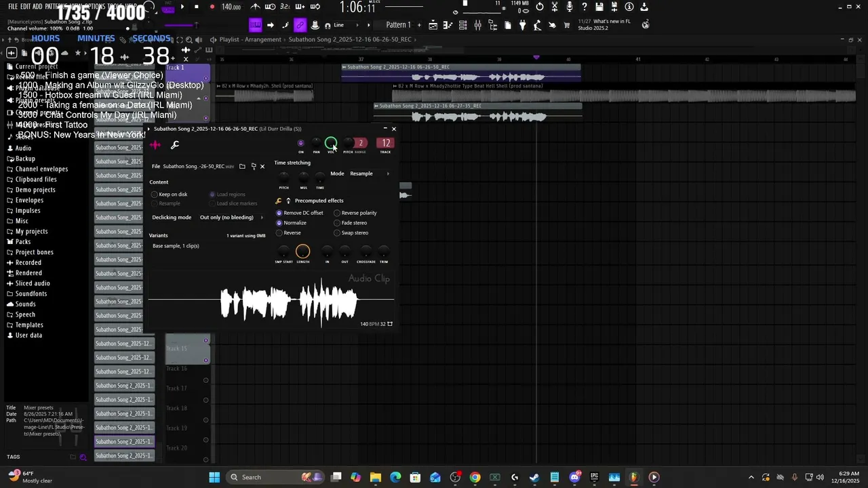
Task: Click the tools scissors icon in top toolbar
Action: click(555, 7)
